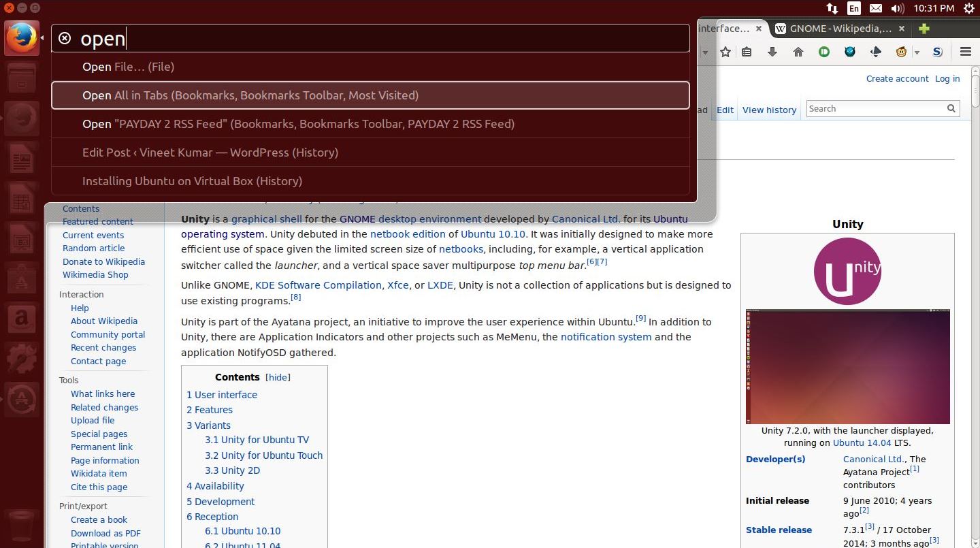Click the Unity 7.2.0 desktop screenshot thumbnail
Screen dimensions: 980x548
[848, 367]
